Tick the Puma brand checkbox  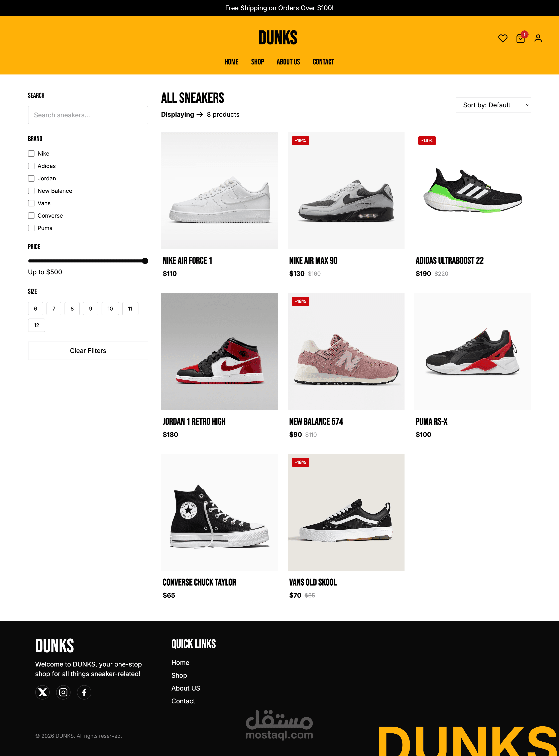(x=31, y=228)
